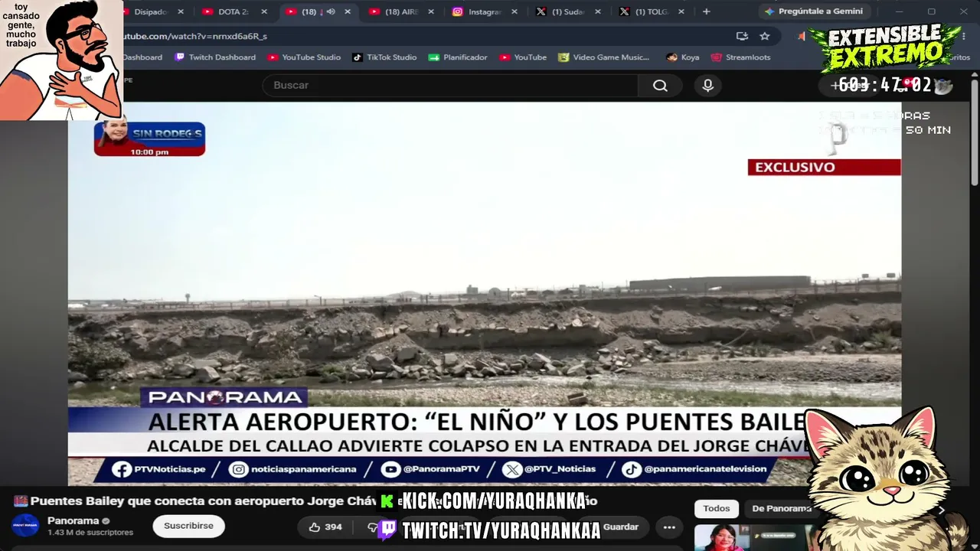Switch to the (18) AIRE tab

coord(400,11)
